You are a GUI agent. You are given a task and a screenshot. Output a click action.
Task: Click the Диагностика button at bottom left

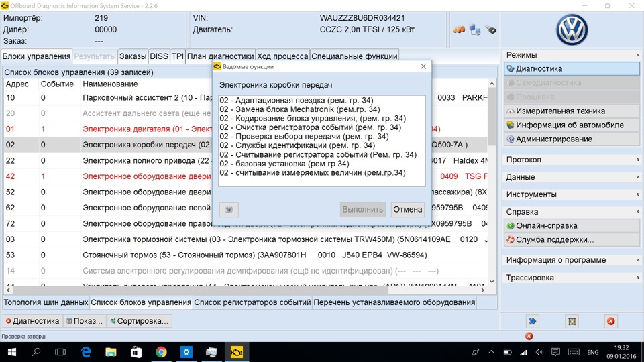click(32, 321)
